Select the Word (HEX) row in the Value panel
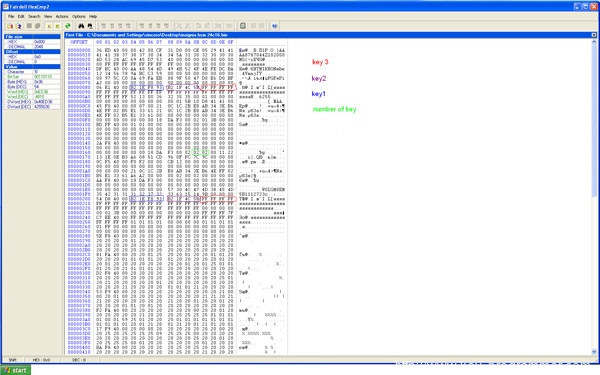This screenshot has height=375, width=600. coord(32,92)
